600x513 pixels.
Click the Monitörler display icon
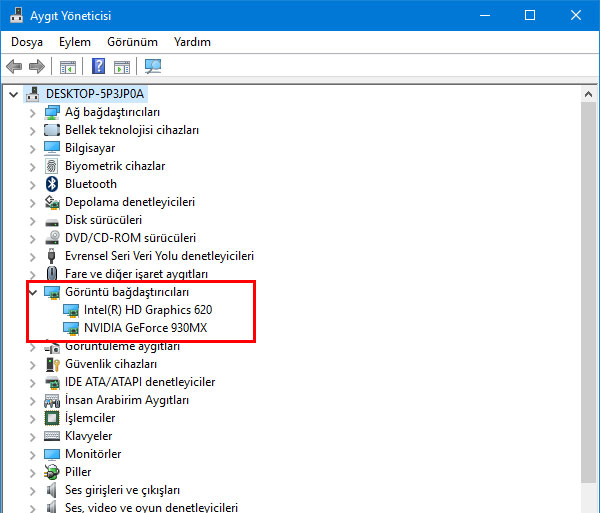pos(52,454)
